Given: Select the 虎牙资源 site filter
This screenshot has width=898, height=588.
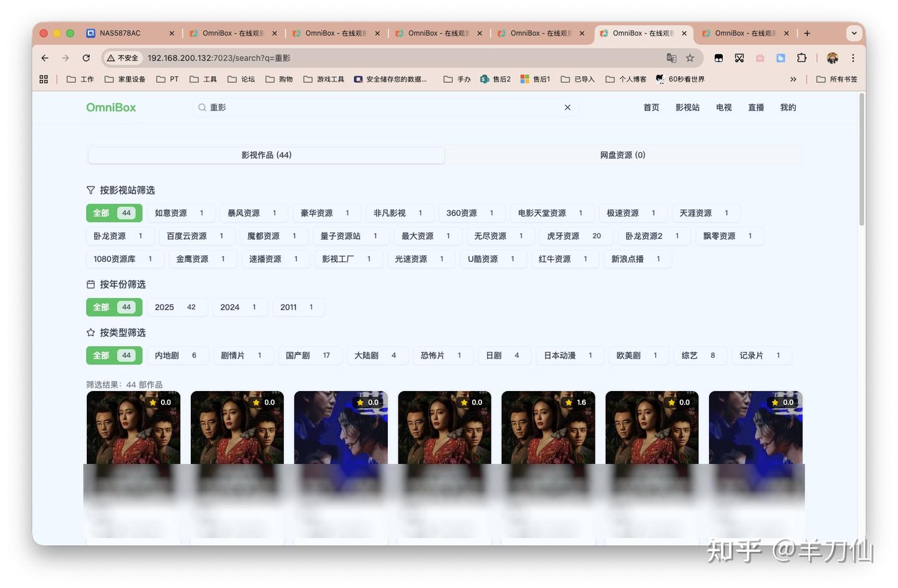Looking at the screenshot, I should click(x=573, y=236).
